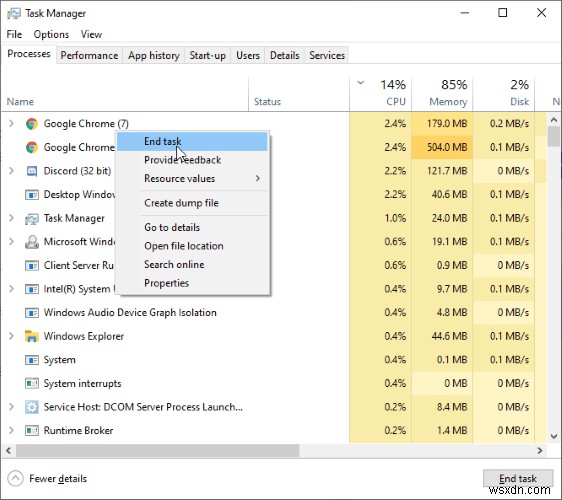Sort by the Status column header
Screen dimensions: 562x500
(x=299, y=93)
